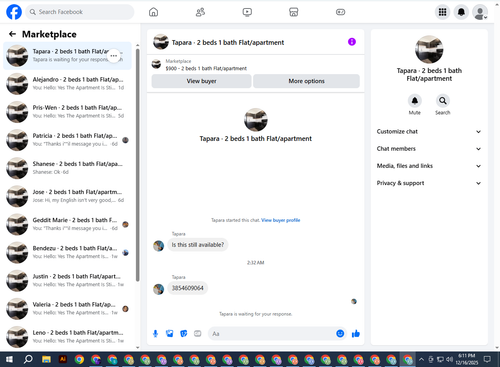Send a thumbs-up like
Image resolution: width=500 pixels, height=367 pixels.
click(x=356, y=334)
